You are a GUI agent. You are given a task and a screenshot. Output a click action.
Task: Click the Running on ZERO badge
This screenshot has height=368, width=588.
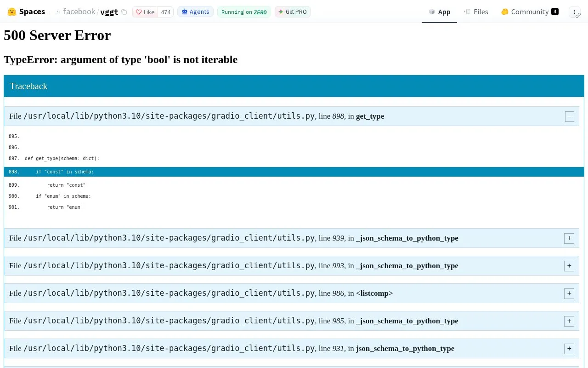244,12
